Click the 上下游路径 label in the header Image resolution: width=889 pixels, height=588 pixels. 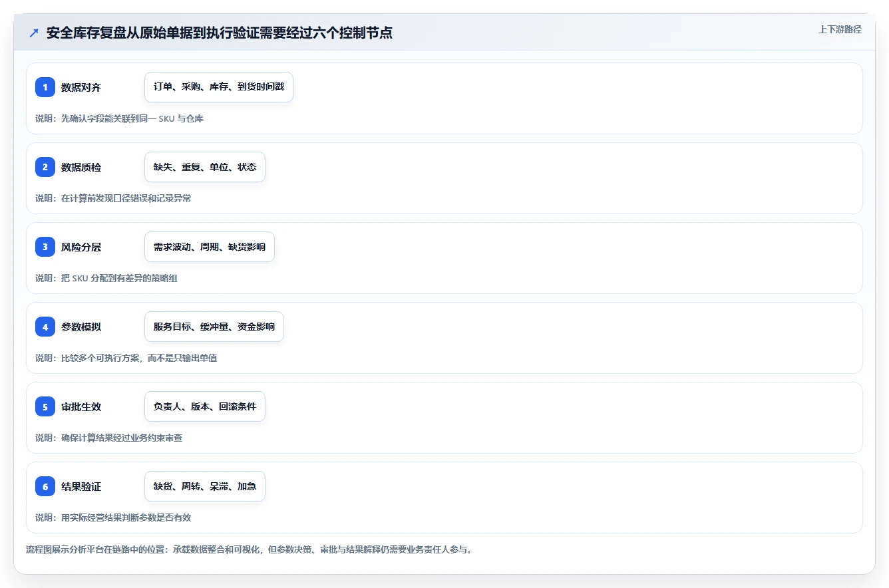coord(840,29)
